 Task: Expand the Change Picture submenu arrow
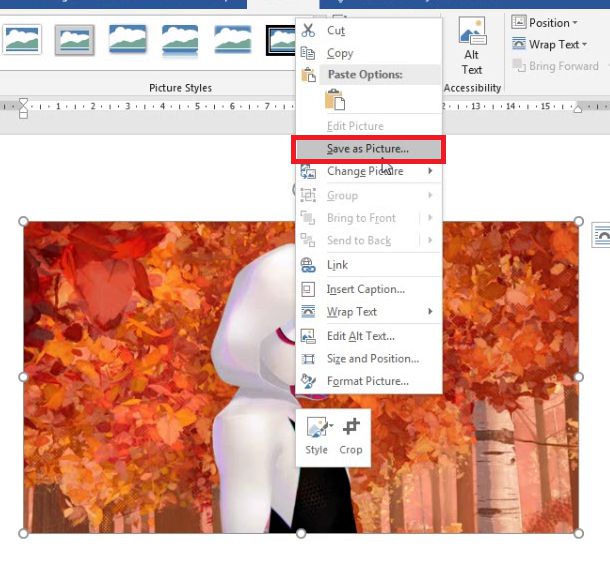430,171
